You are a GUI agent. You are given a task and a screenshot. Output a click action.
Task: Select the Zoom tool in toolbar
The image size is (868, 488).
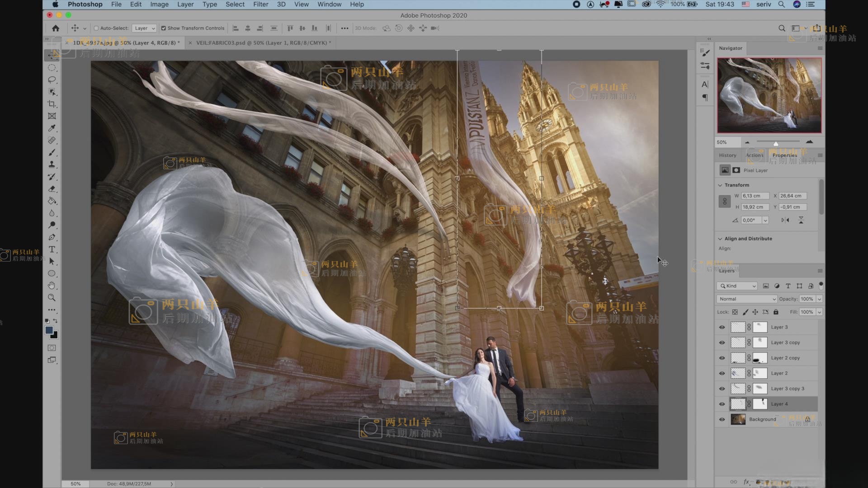(52, 298)
